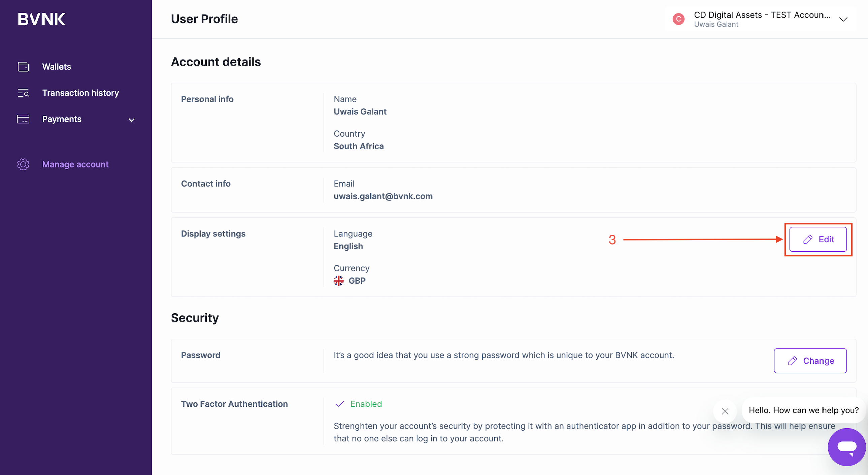Open Transaction history

[80, 93]
